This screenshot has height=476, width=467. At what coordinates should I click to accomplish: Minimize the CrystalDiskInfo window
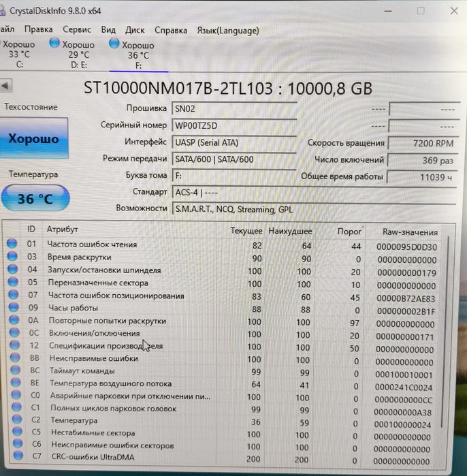388,11
